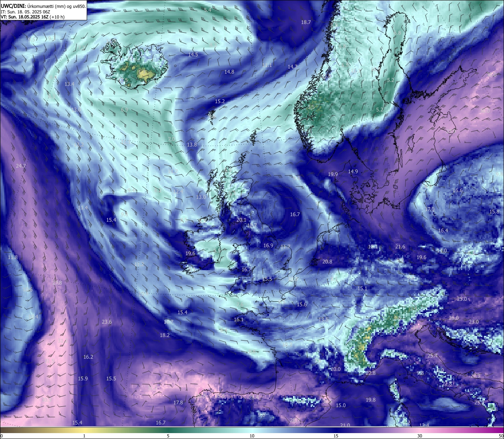Click the map value 25.0
Image resolution: width=504 pixels, height=439 pixels.
click(x=461, y=299)
